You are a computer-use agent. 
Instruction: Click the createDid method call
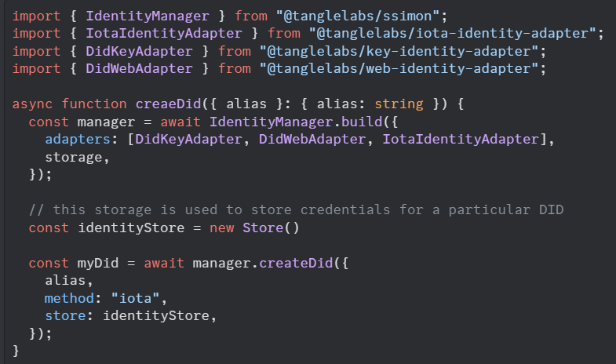coord(296,263)
